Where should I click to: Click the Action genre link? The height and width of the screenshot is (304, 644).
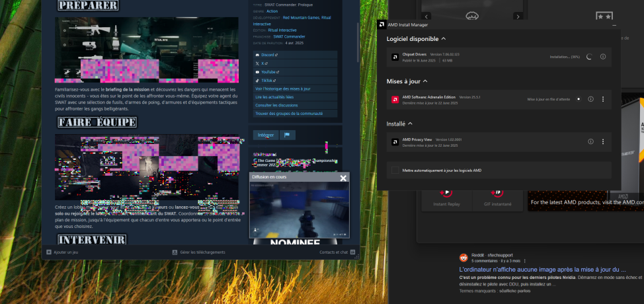[x=272, y=11]
